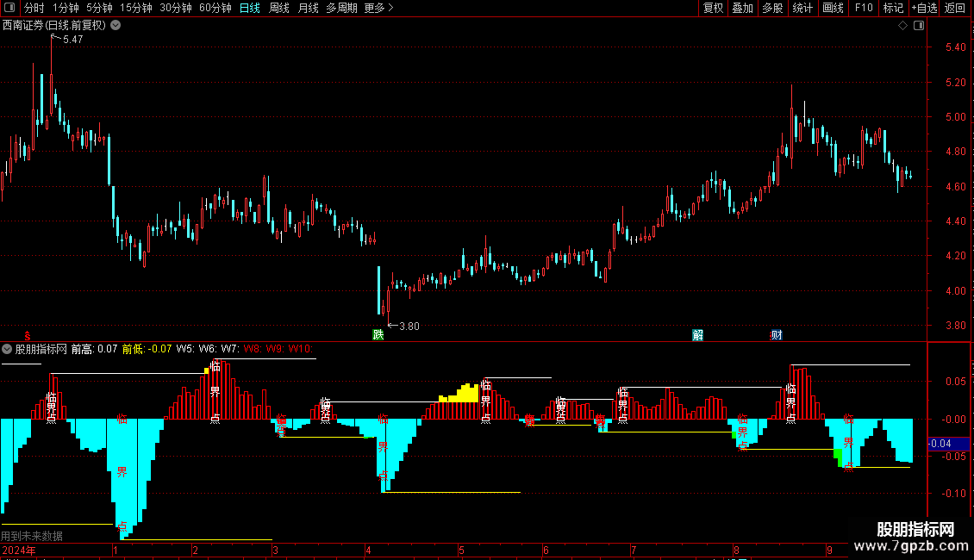Click the 3.80 low price label
This screenshot has height=560, width=974.
[409, 326]
